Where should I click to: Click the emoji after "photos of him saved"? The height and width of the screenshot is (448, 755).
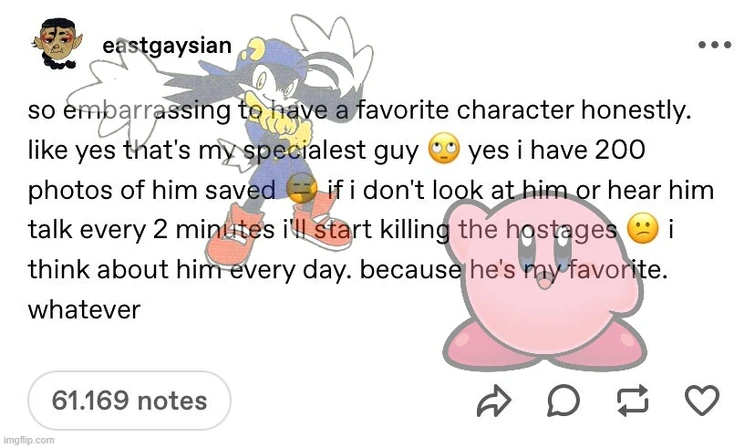(301, 190)
